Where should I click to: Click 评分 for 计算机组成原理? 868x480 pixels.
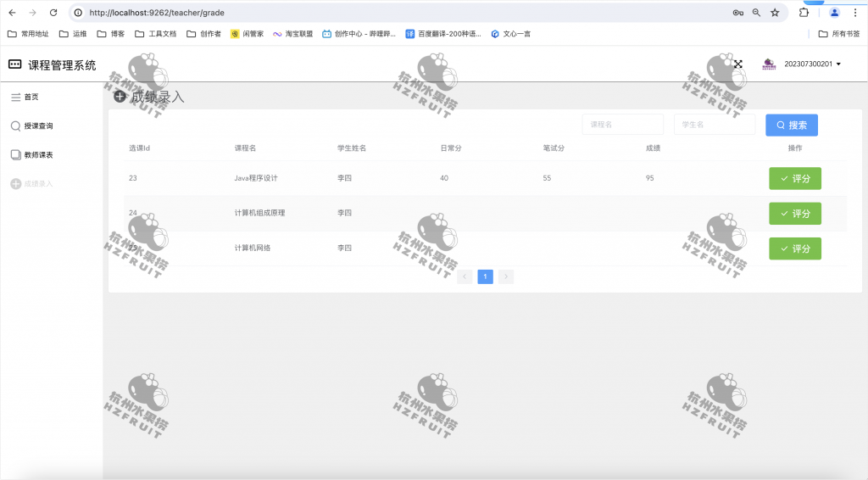tap(795, 213)
